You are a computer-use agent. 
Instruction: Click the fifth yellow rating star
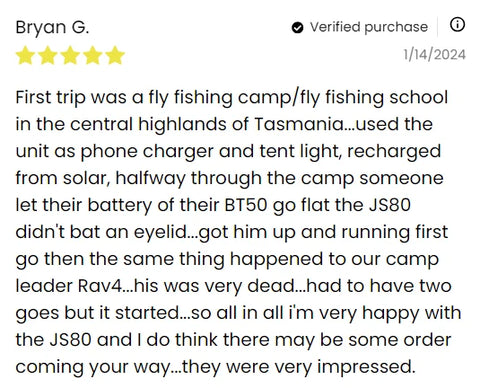pos(115,55)
